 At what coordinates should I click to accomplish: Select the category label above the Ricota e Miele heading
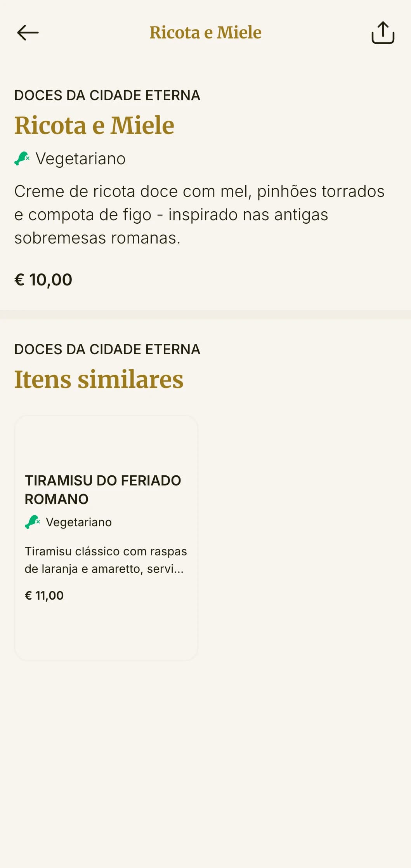(x=107, y=96)
